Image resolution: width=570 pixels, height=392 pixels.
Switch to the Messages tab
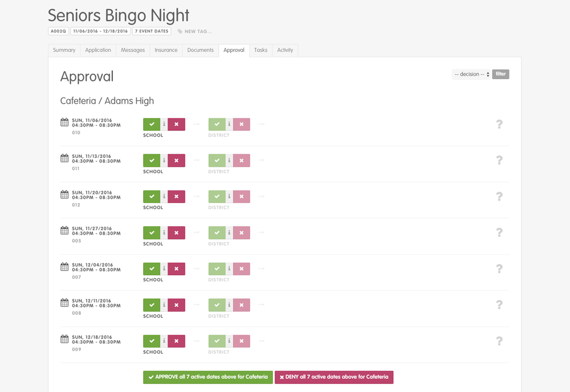tap(133, 50)
